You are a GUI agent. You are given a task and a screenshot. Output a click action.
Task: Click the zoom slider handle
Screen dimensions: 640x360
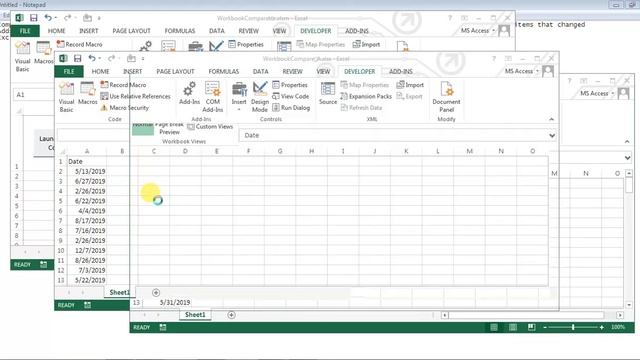coord(573,327)
